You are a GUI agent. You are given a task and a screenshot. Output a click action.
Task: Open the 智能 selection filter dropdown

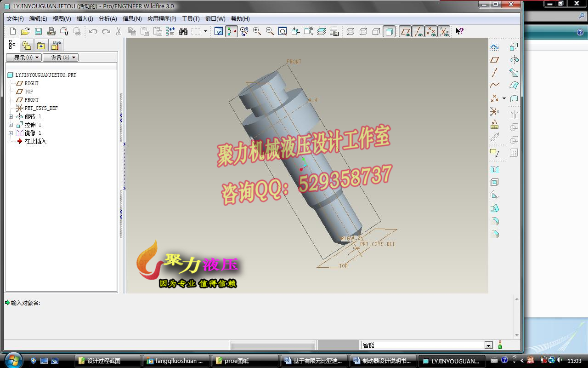click(x=489, y=345)
